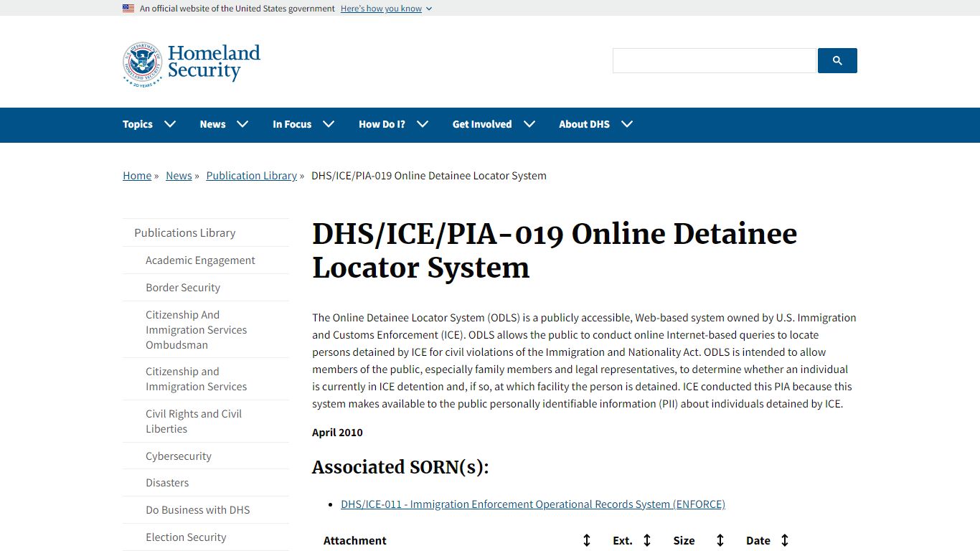Click the US flag icon in banner
The height and width of the screenshot is (551, 980).
point(128,9)
